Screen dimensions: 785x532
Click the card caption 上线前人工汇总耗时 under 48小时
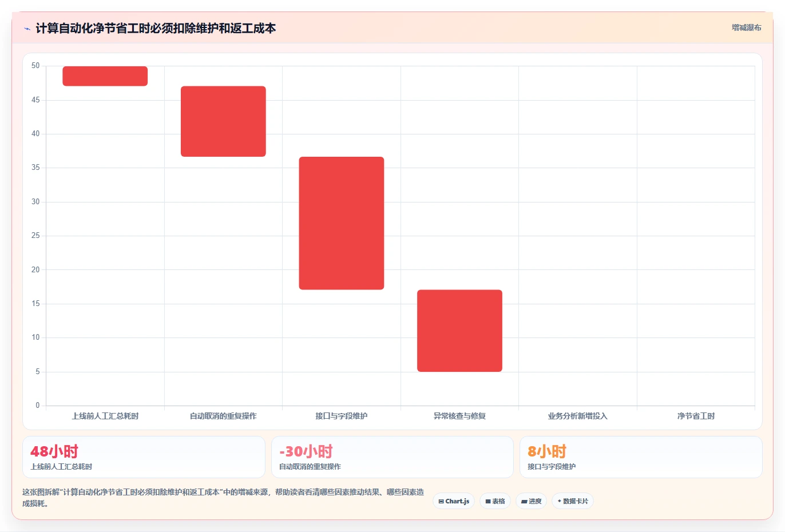61,467
